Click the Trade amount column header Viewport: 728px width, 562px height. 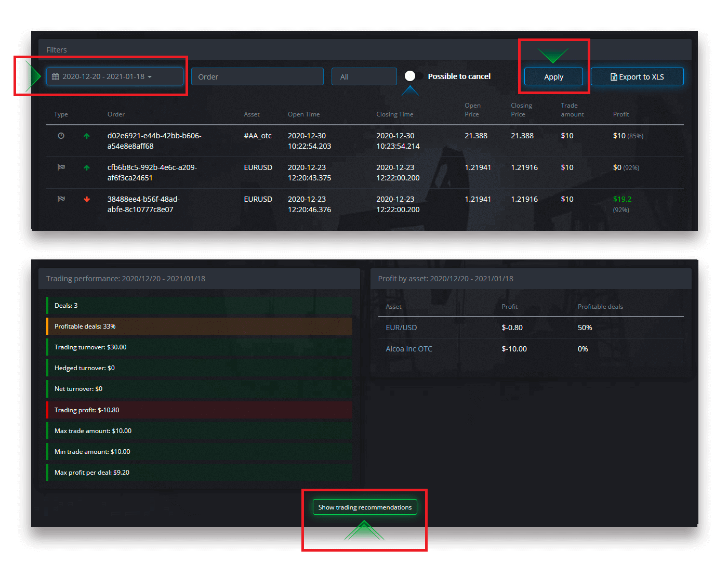572,110
